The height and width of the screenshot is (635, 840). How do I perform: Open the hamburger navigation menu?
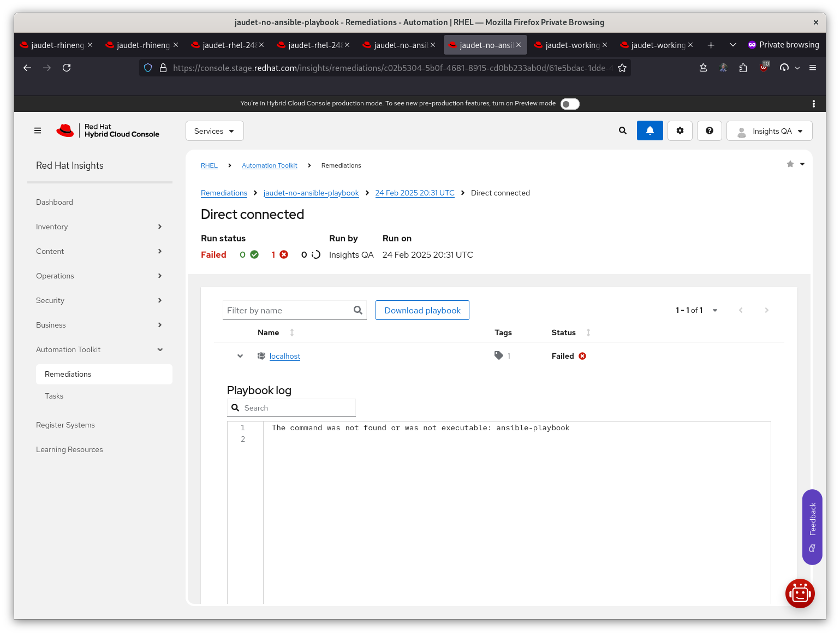point(38,130)
